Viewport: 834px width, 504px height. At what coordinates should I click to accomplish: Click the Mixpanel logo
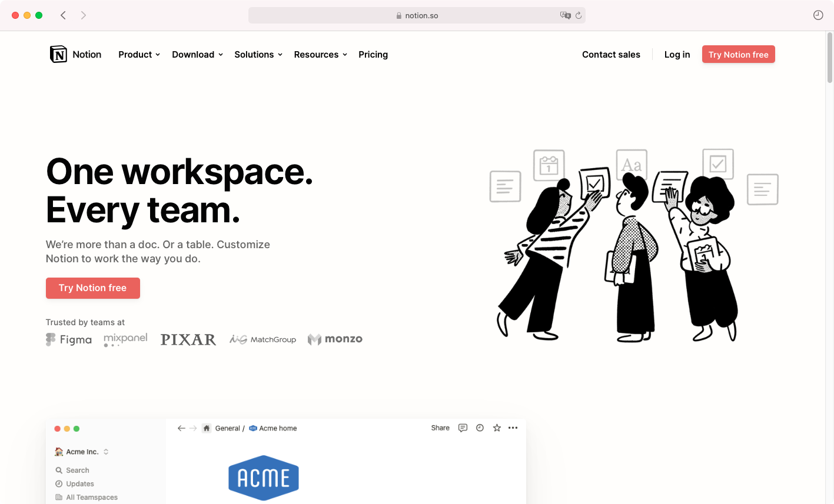[125, 339]
